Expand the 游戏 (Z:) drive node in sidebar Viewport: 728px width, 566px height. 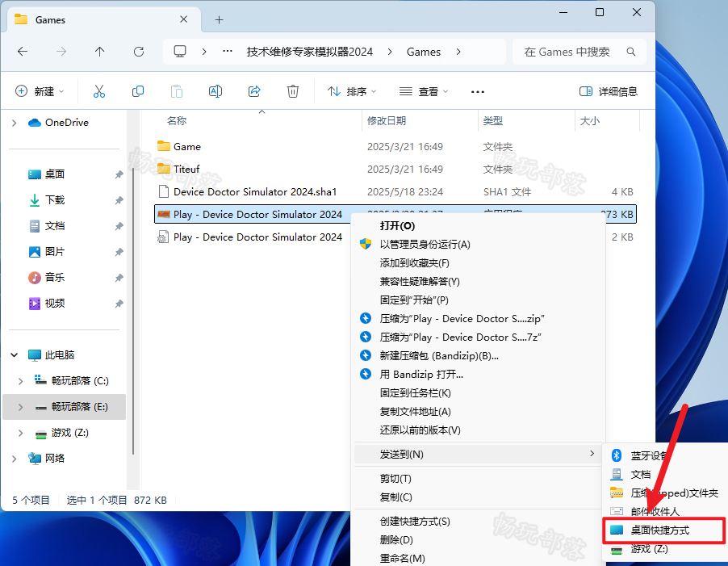coord(20,434)
